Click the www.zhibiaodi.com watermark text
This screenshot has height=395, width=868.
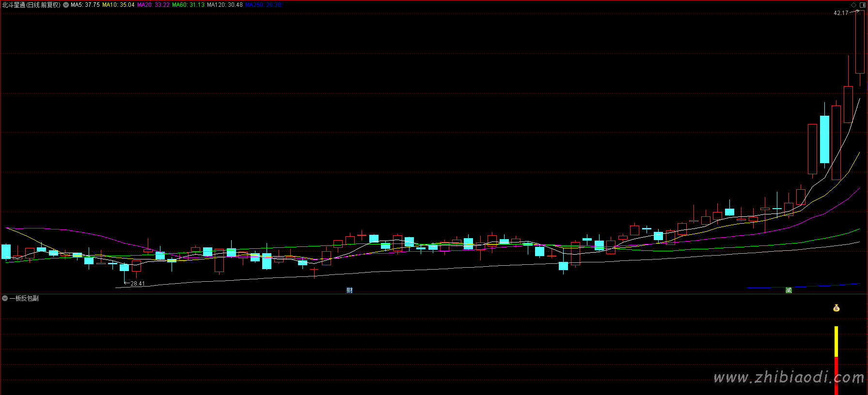click(x=789, y=377)
